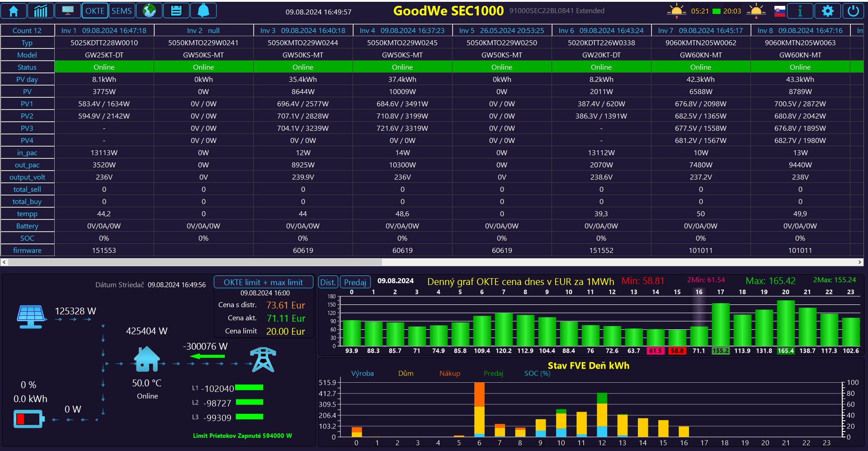Click the sunset icon after 20:03
The width and height of the screenshot is (868, 451).
756,11
